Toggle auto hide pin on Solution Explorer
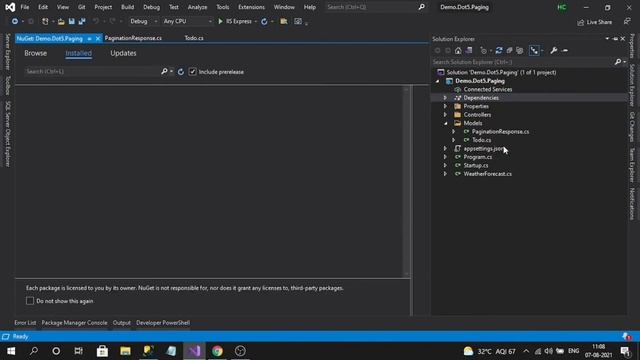The image size is (640, 360). pyautogui.click(x=615, y=39)
